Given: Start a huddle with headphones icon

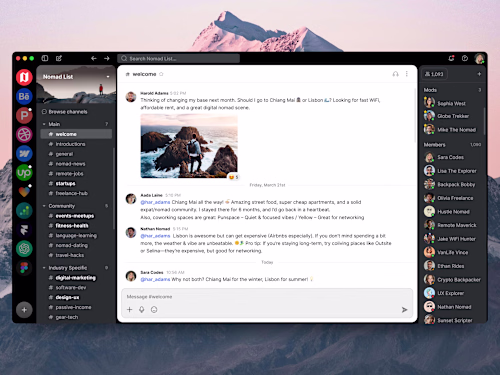Looking at the screenshot, I should coord(395,74).
